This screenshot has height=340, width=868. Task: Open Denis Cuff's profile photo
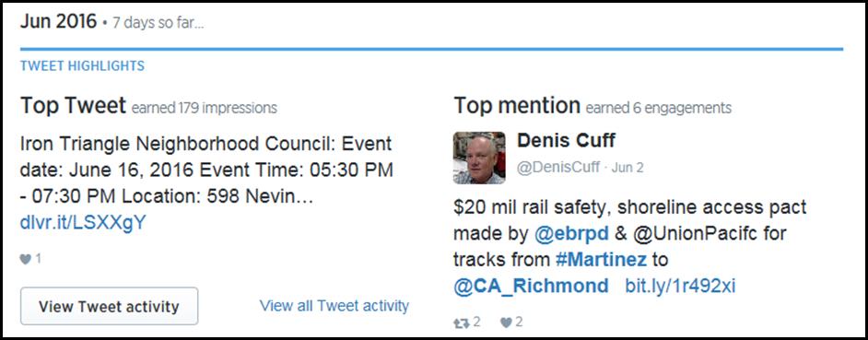[479, 158]
